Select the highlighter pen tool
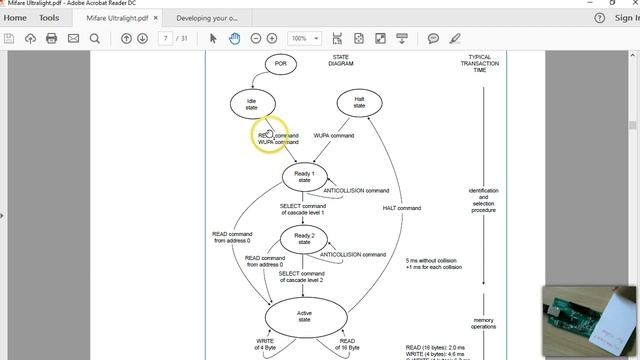The image size is (640, 360). (455, 38)
